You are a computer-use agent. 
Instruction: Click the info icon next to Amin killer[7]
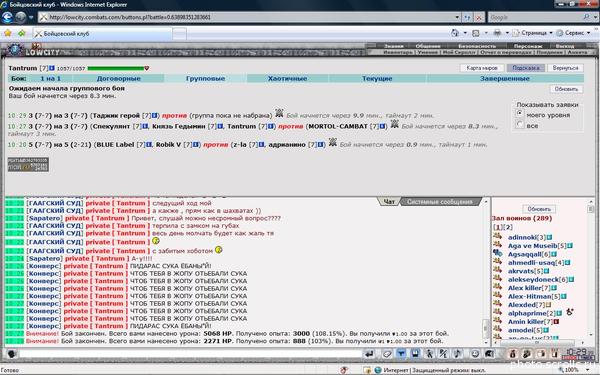coord(556,322)
